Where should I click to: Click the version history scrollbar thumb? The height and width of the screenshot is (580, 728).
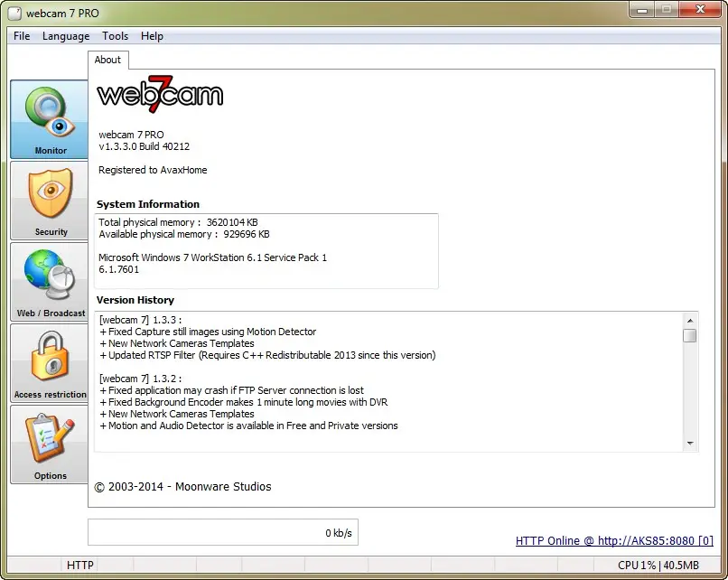point(690,335)
